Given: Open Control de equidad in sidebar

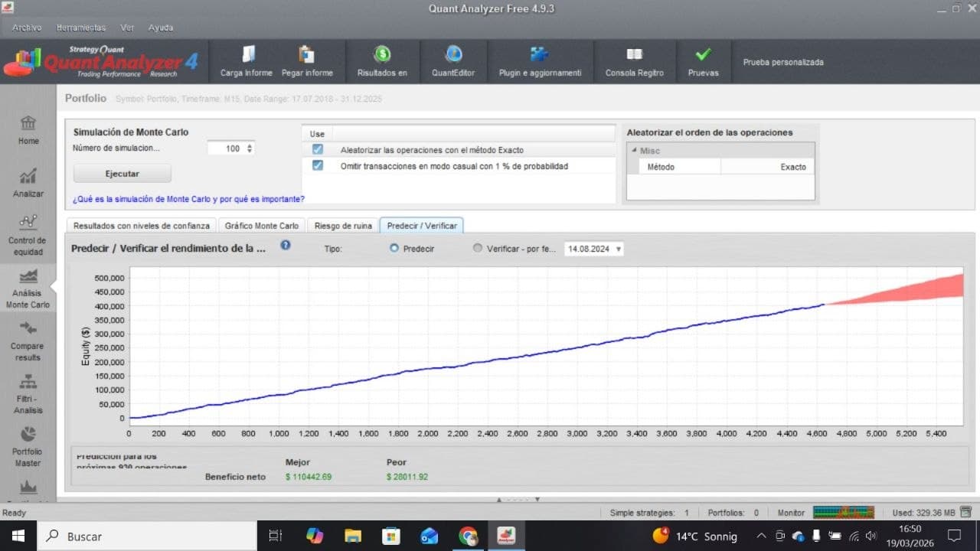Looking at the screenshot, I should [28, 235].
